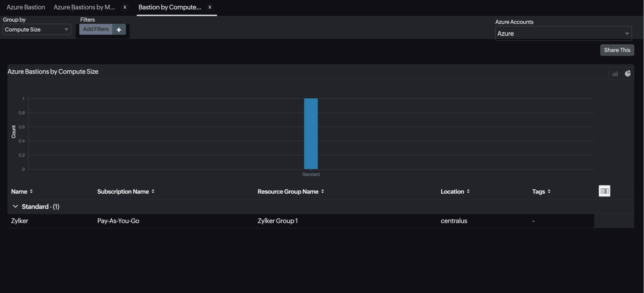
Task: Sort by Subscription Name arrows
Action: pos(153,191)
